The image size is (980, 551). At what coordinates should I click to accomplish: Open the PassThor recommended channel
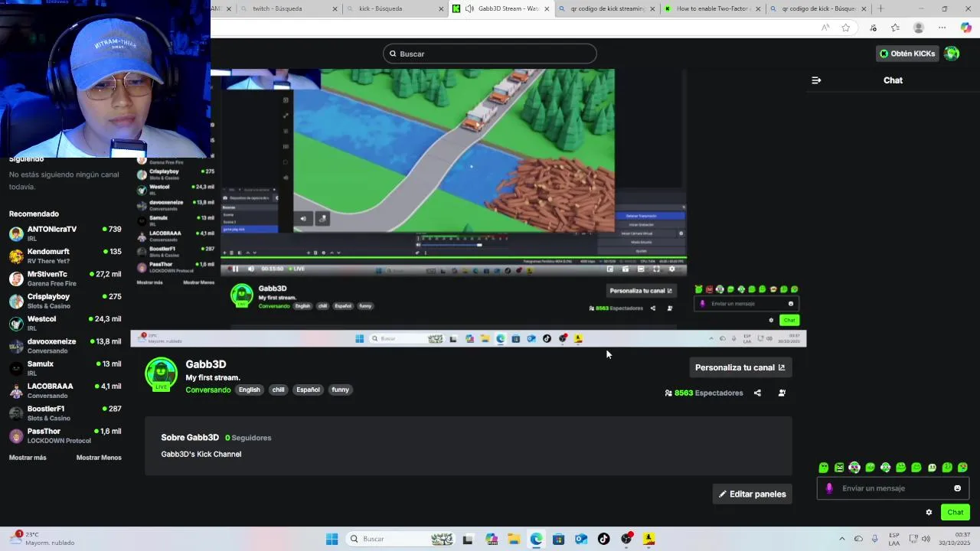click(x=65, y=435)
